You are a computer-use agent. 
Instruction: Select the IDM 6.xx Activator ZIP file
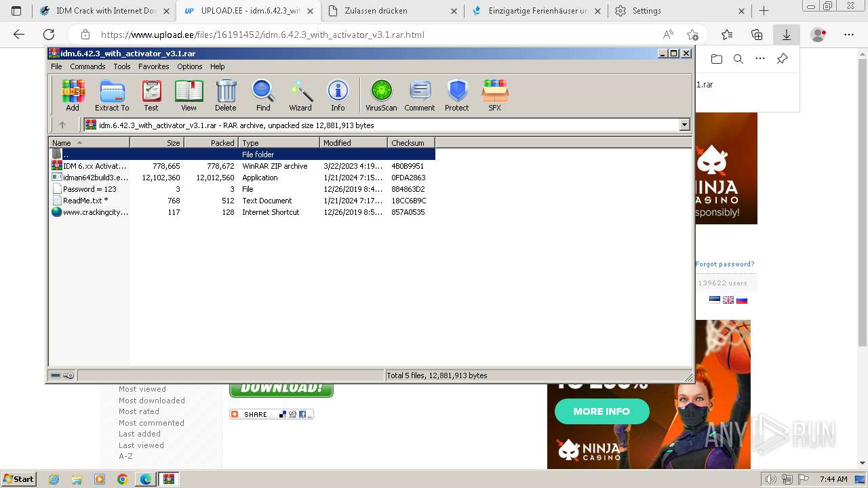(x=241, y=166)
